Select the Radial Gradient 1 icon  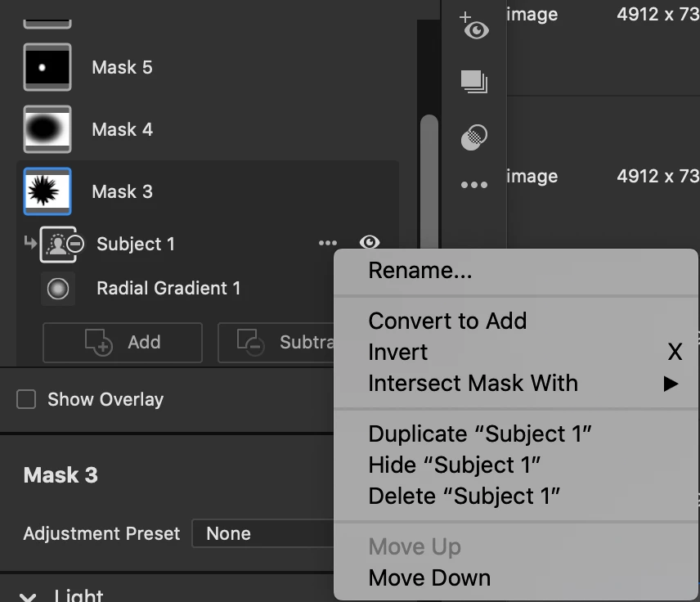pos(58,289)
